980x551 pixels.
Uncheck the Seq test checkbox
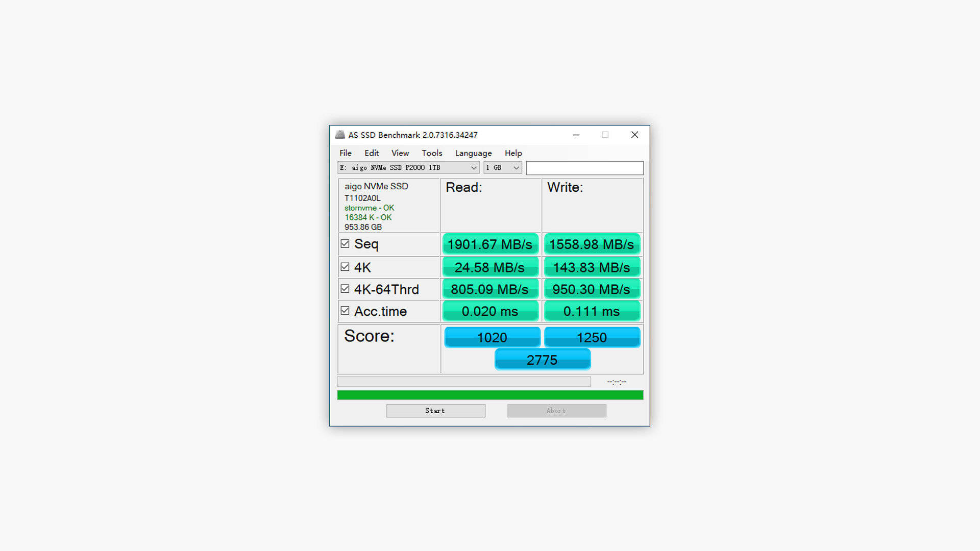click(345, 244)
